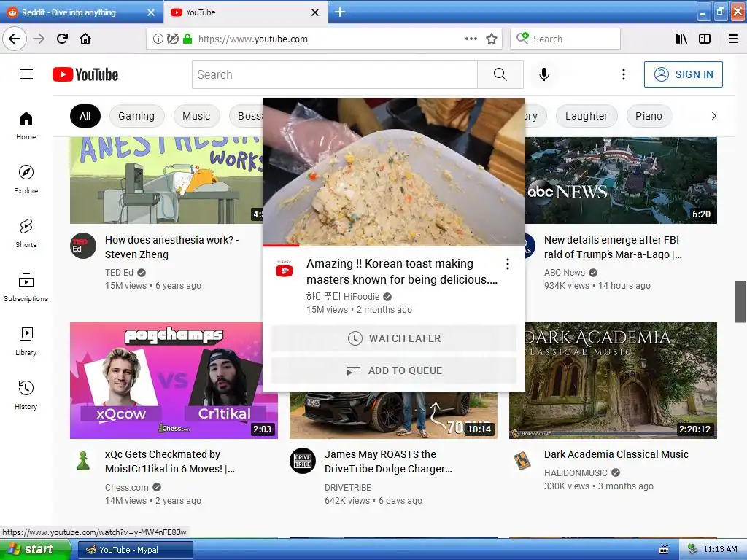
Task: Open options menu for Korean toast video
Action: point(508,264)
